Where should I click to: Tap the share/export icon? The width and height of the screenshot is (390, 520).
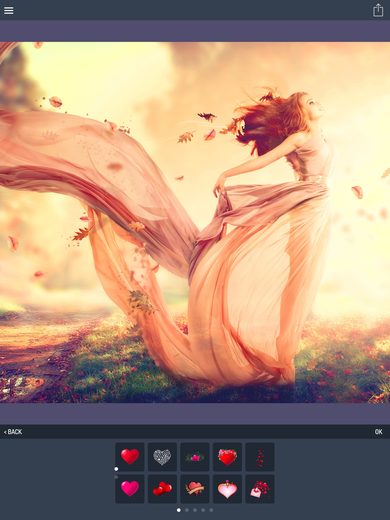[378, 10]
